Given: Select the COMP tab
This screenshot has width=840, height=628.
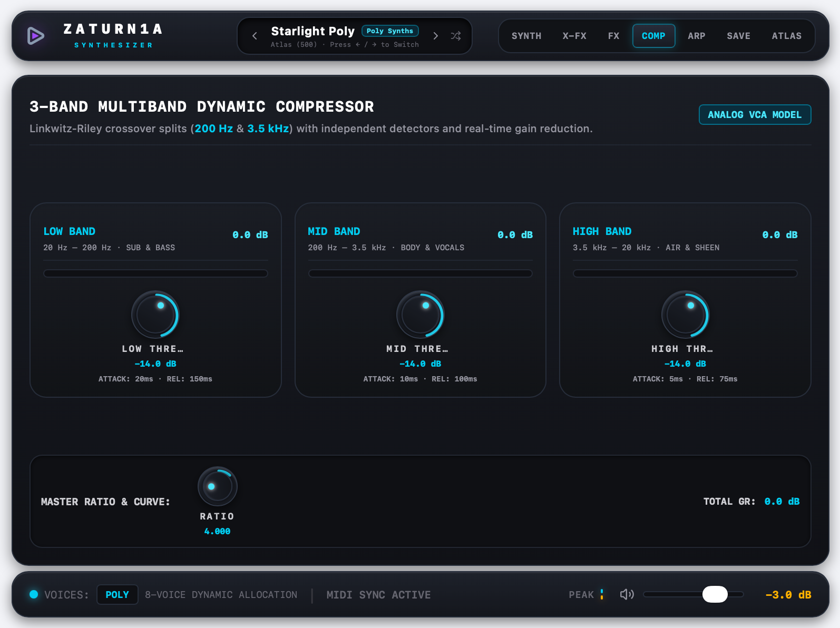Looking at the screenshot, I should (653, 36).
